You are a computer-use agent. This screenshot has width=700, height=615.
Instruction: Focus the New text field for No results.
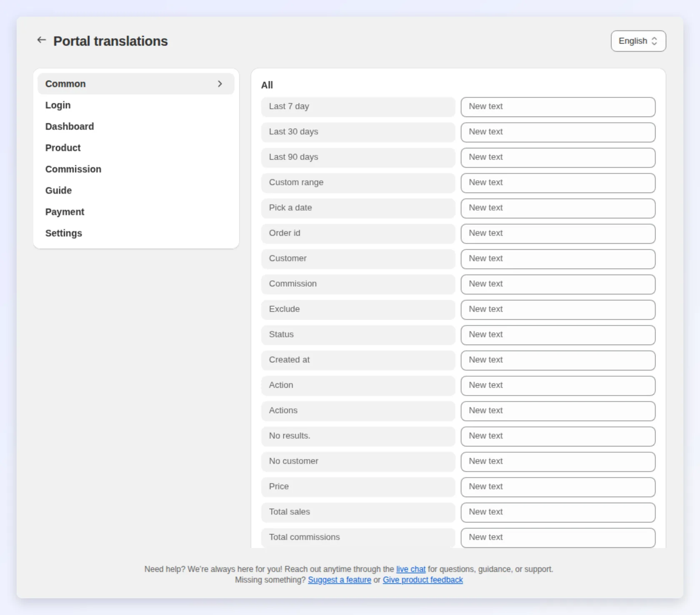tap(557, 436)
